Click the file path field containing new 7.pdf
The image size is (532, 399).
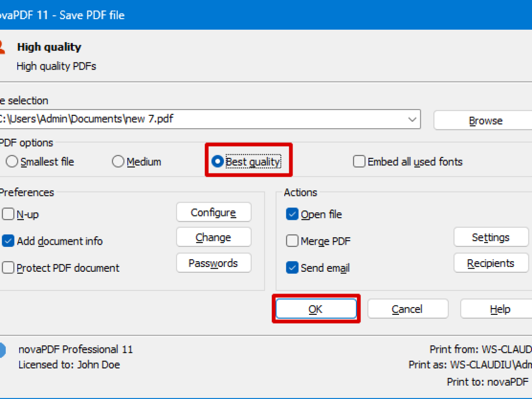pos(199,119)
